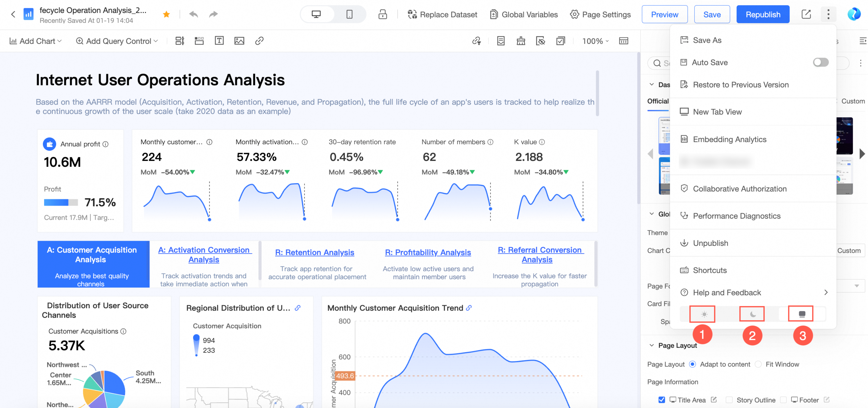Click the dashboard canvas vertical scrollbar
This screenshot has height=408, width=868.
(639, 128)
